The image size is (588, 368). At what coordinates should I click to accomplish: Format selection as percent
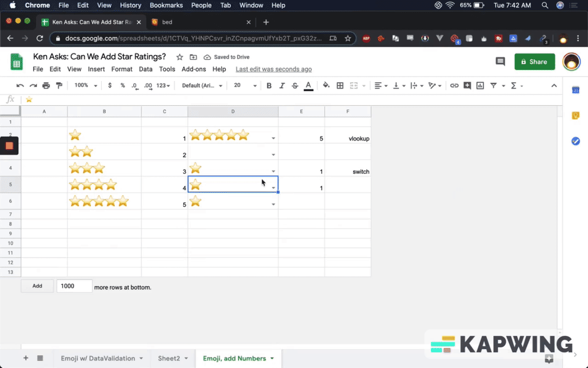(x=122, y=86)
